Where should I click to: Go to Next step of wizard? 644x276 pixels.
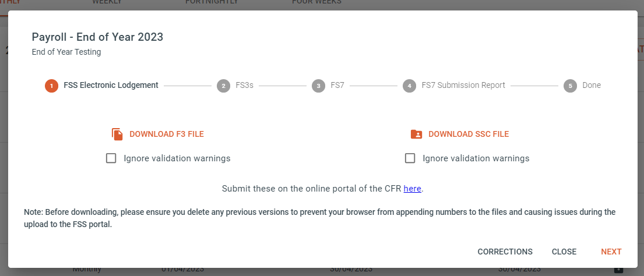click(611, 252)
